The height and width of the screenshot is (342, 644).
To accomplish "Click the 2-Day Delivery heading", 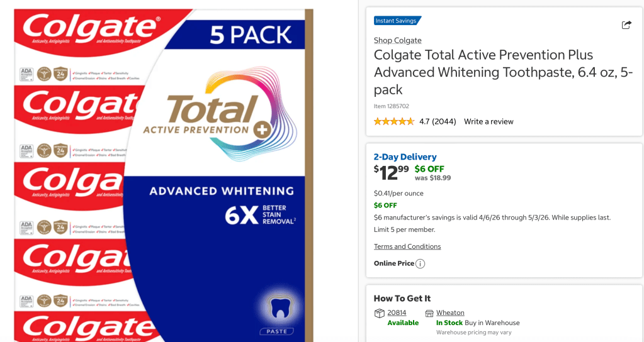I will pyautogui.click(x=405, y=157).
